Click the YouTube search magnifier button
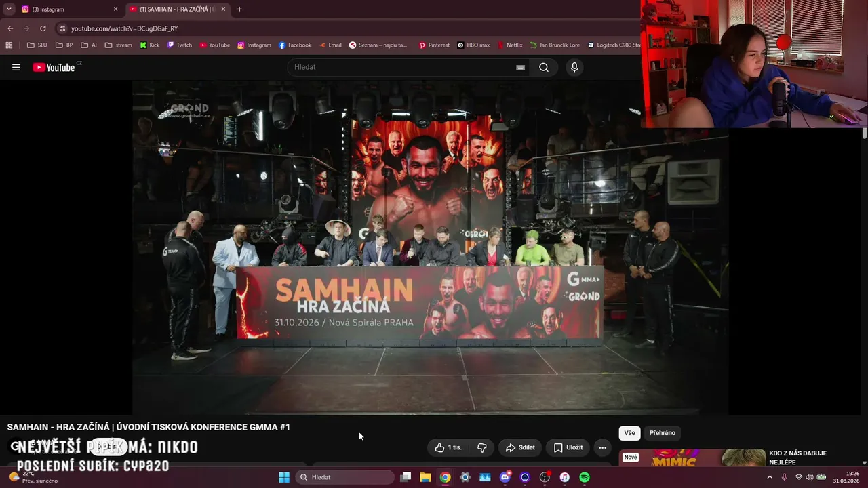 pos(544,67)
